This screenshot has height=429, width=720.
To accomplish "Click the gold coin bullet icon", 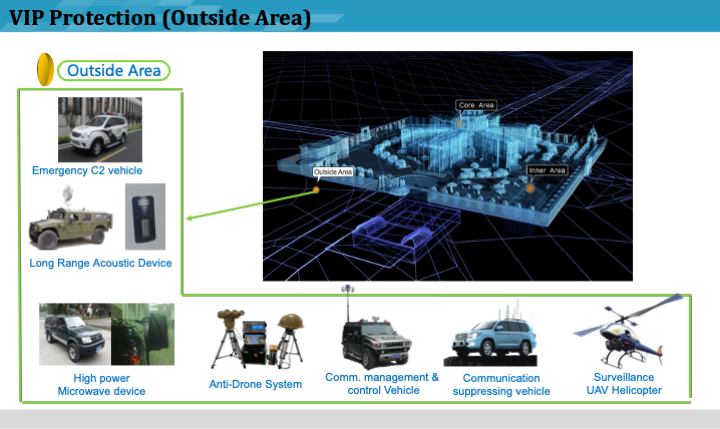I will tap(45, 70).
